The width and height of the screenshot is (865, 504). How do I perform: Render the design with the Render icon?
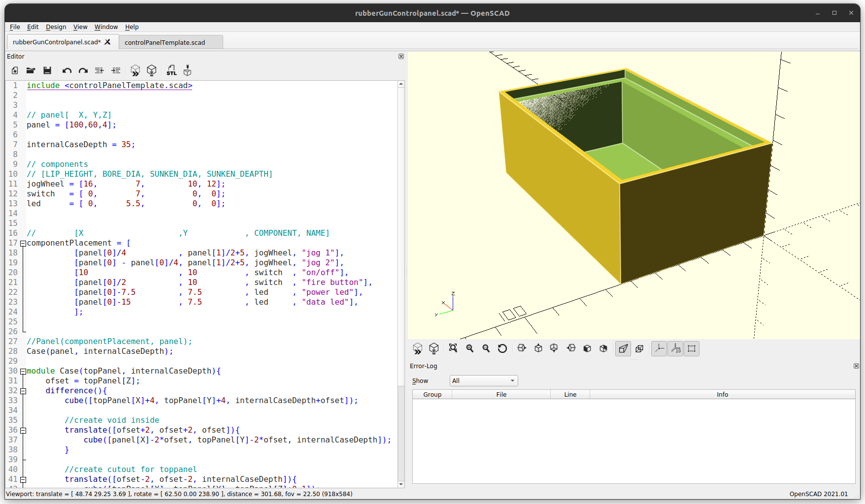(x=152, y=70)
